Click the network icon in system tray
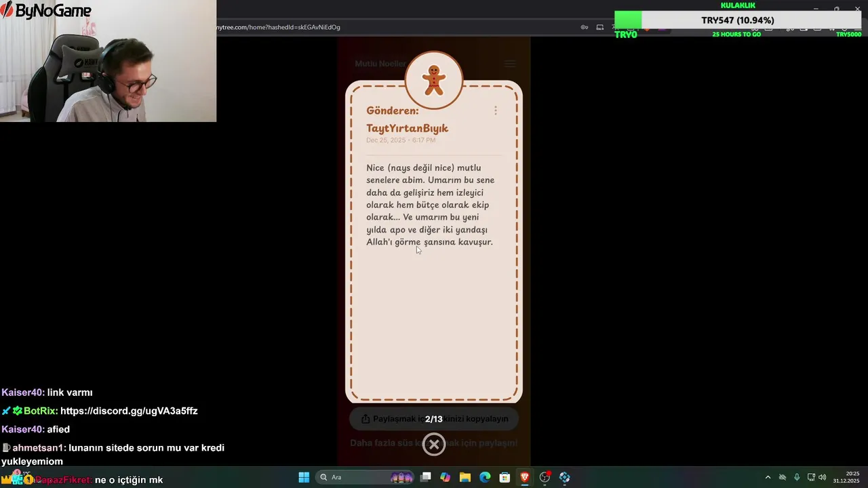The width and height of the screenshot is (868, 488). tap(811, 477)
